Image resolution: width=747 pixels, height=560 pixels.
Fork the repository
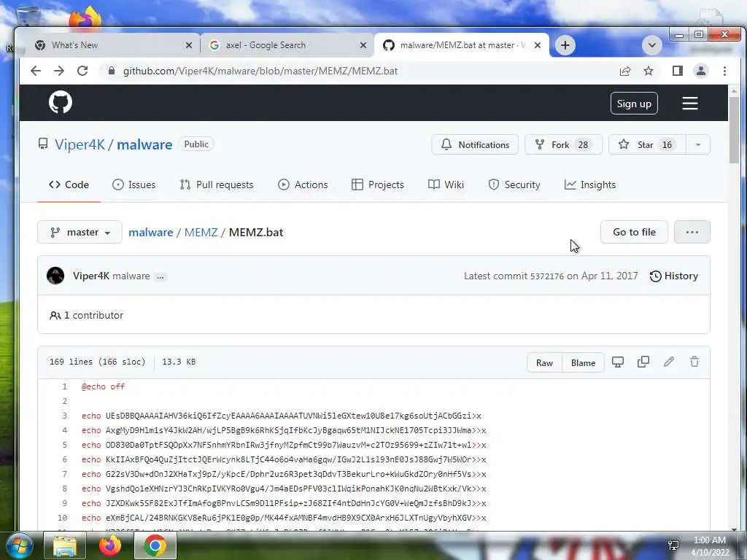click(x=563, y=145)
